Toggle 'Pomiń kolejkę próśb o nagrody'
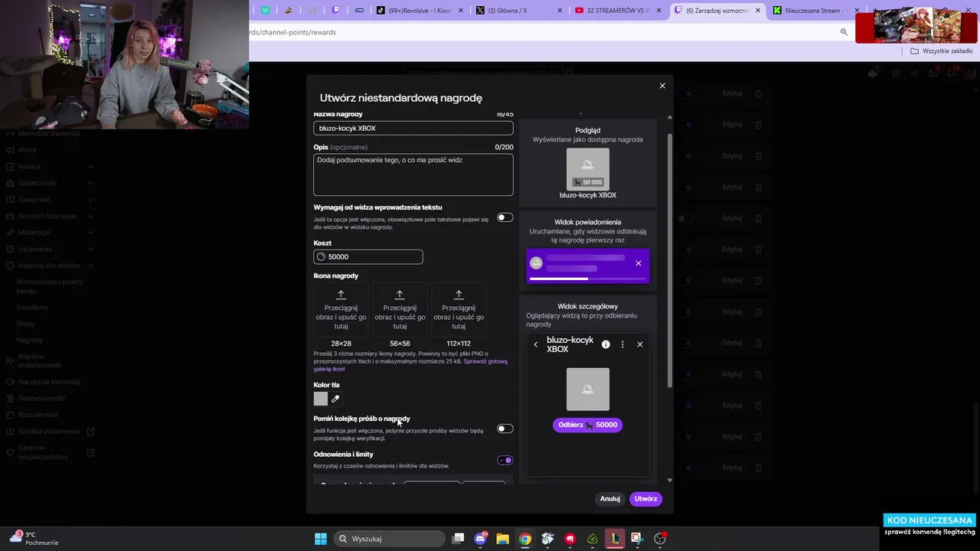Screen dimensions: 980x551 (x=505, y=429)
